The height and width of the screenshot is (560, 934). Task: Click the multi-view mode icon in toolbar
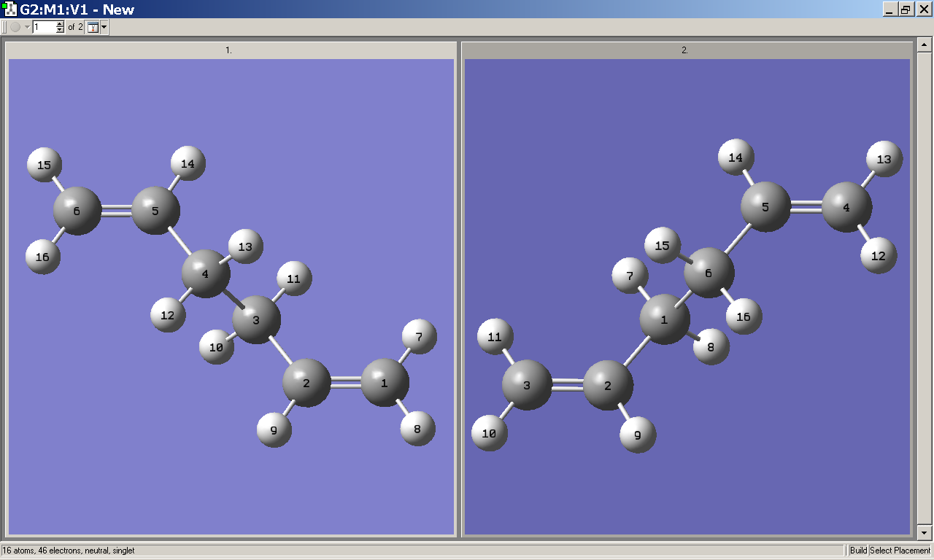(x=93, y=27)
